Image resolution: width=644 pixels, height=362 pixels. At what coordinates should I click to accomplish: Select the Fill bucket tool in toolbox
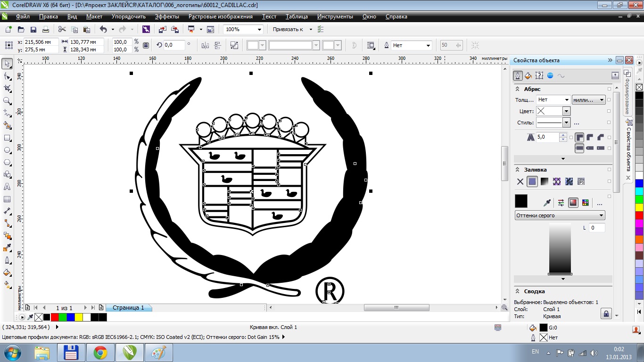click(8, 272)
